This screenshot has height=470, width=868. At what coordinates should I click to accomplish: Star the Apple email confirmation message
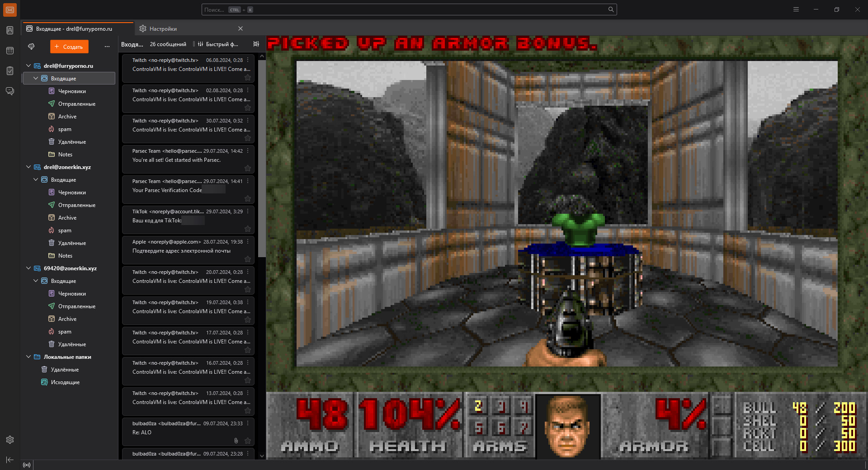pos(248,259)
